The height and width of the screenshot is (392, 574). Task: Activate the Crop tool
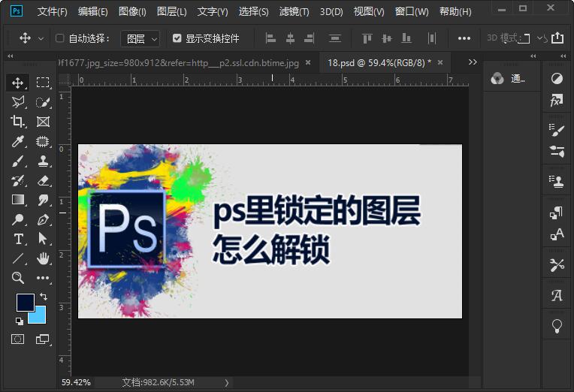coord(17,122)
